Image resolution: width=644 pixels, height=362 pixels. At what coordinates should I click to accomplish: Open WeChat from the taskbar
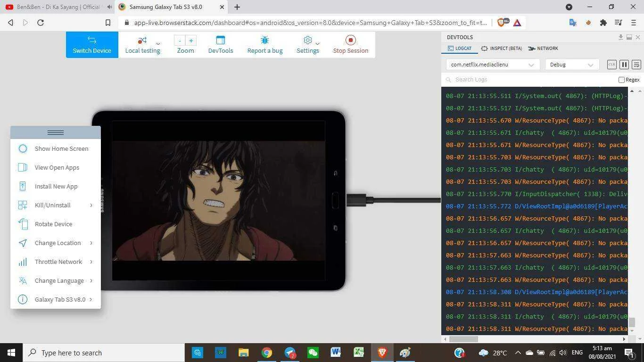[313, 353]
